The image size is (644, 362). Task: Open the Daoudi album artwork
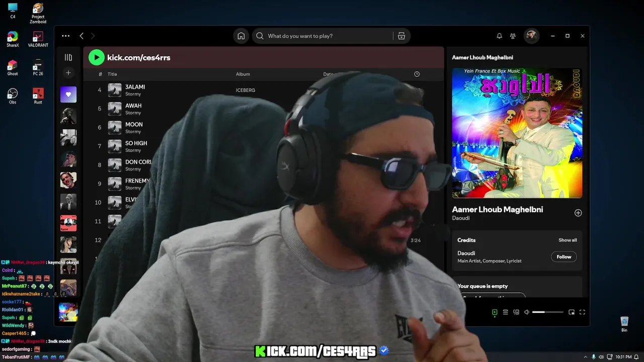pos(517,133)
